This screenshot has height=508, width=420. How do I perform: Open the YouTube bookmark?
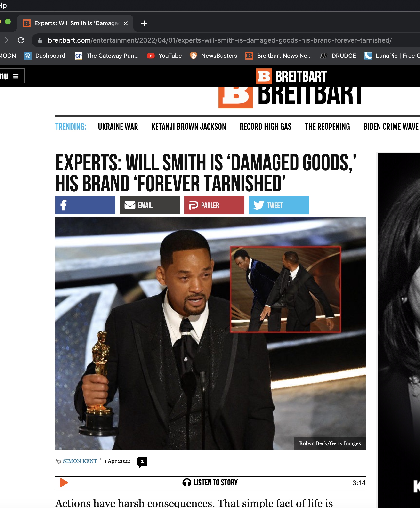[x=164, y=56]
